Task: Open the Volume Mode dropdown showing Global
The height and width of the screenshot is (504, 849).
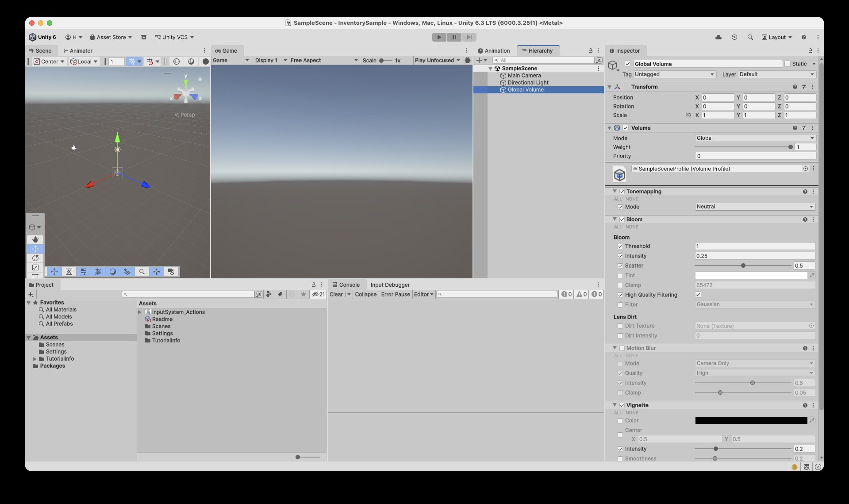Action: click(755, 138)
